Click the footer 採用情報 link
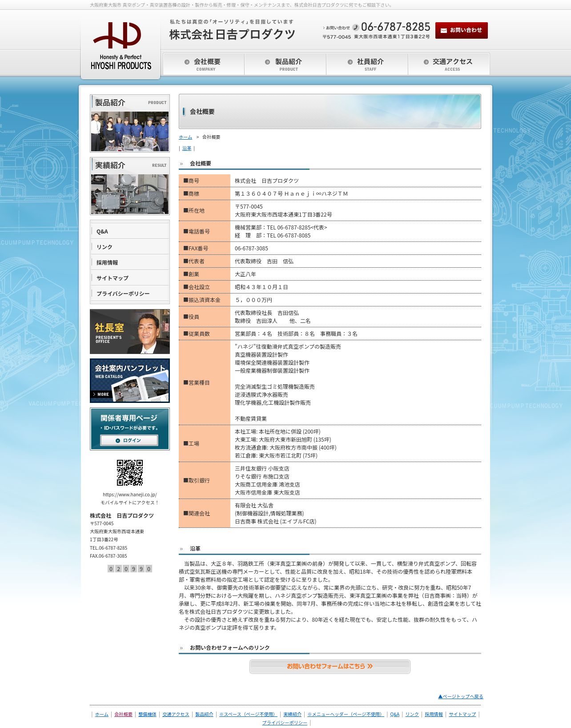571x728 pixels. click(x=434, y=714)
